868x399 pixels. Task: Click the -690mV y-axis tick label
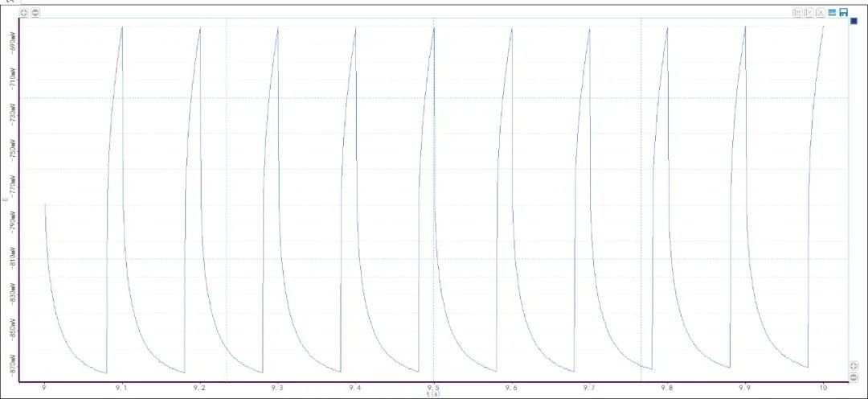tap(13, 43)
